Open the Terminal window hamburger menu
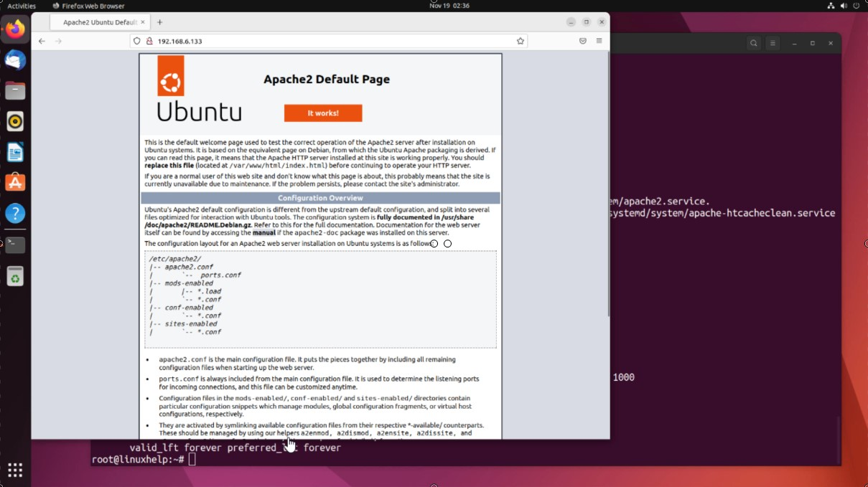Image resolution: width=868 pixels, height=487 pixels. [x=773, y=43]
